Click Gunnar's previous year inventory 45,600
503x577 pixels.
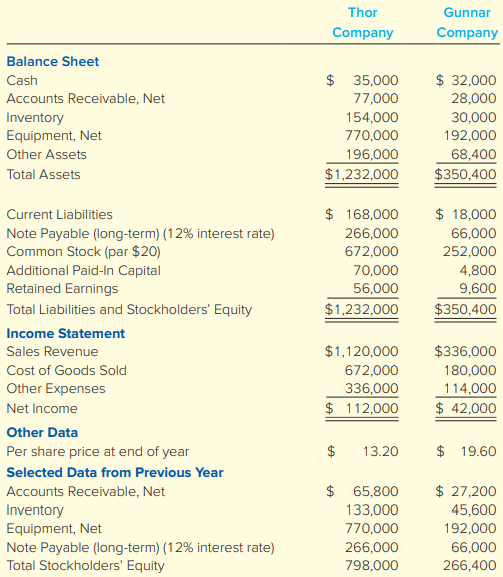tap(474, 510)
